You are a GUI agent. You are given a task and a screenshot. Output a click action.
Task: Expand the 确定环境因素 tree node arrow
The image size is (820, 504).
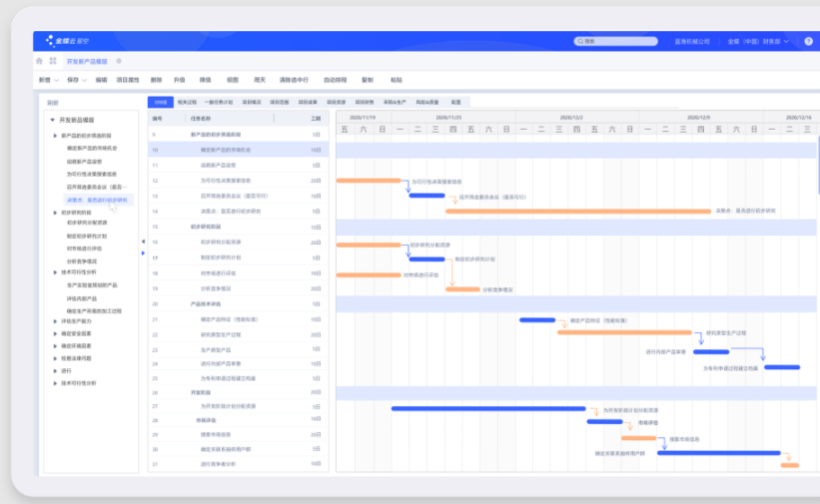pyautogui.click(x=55, y=346)
